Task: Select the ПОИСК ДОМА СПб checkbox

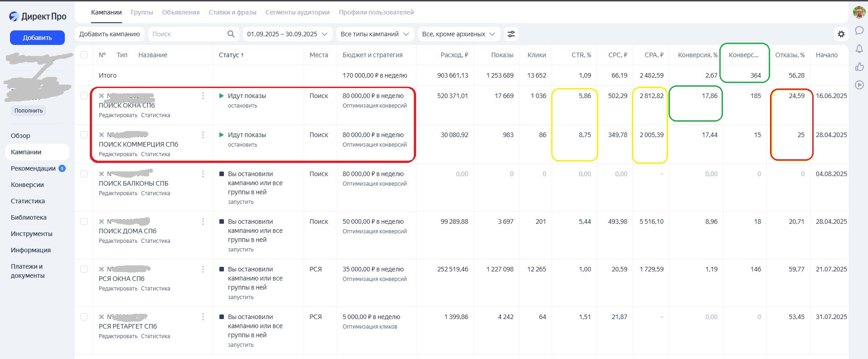Action: pyautogui.click(x=84, y=221)
